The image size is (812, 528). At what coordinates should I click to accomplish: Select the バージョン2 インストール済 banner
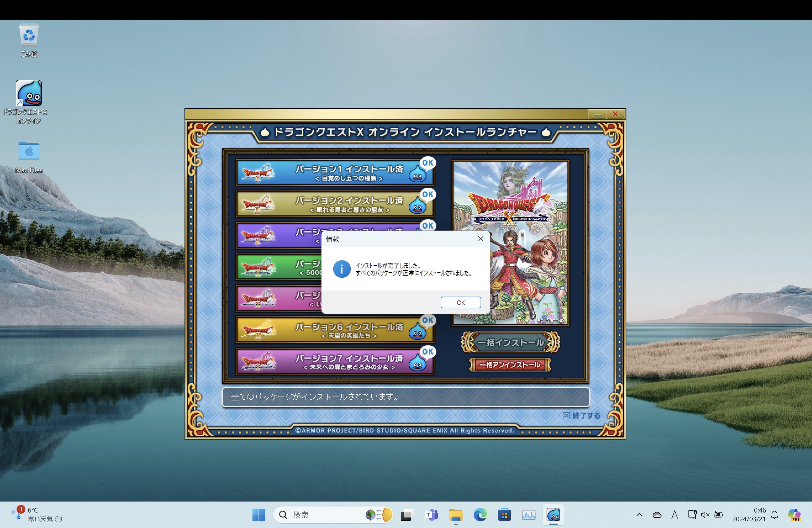335,204
